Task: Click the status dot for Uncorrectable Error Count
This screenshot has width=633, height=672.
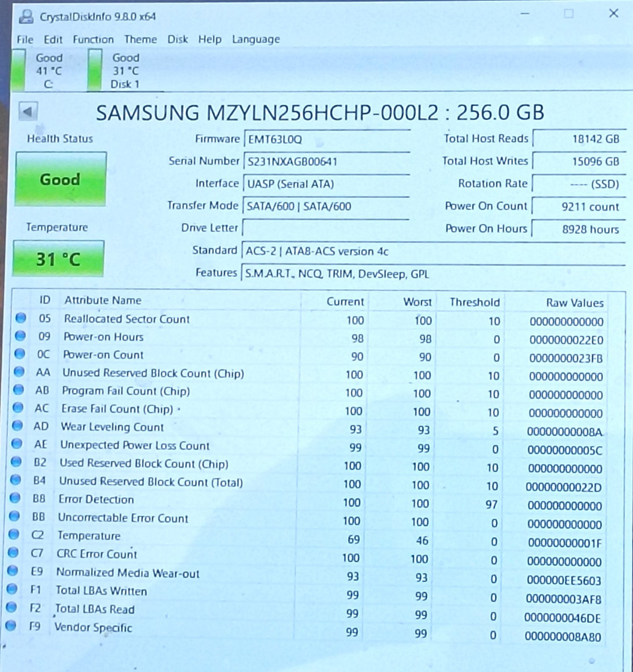Action: (14, 516)
